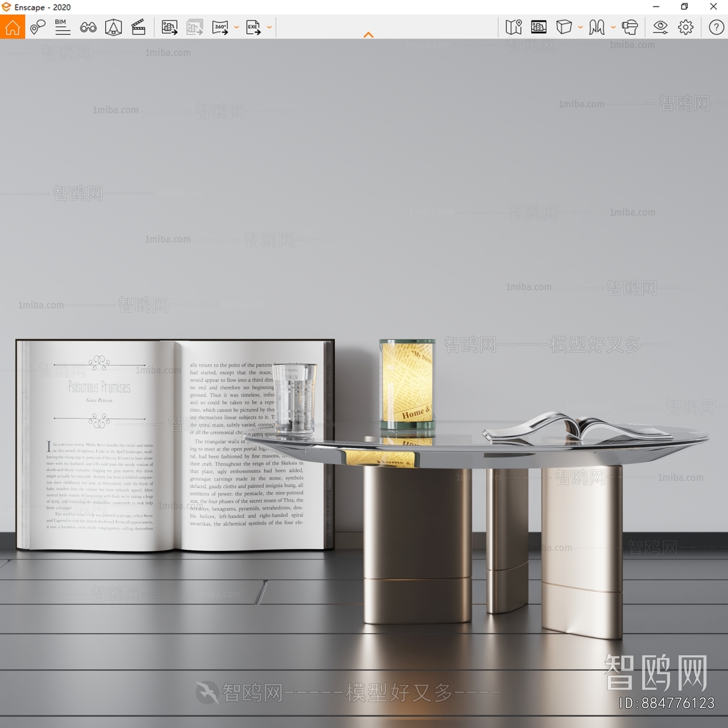This screenshot has width=728, height=728.
Task: Open the Mini Map icon
Action: click(x=513, y=27)
